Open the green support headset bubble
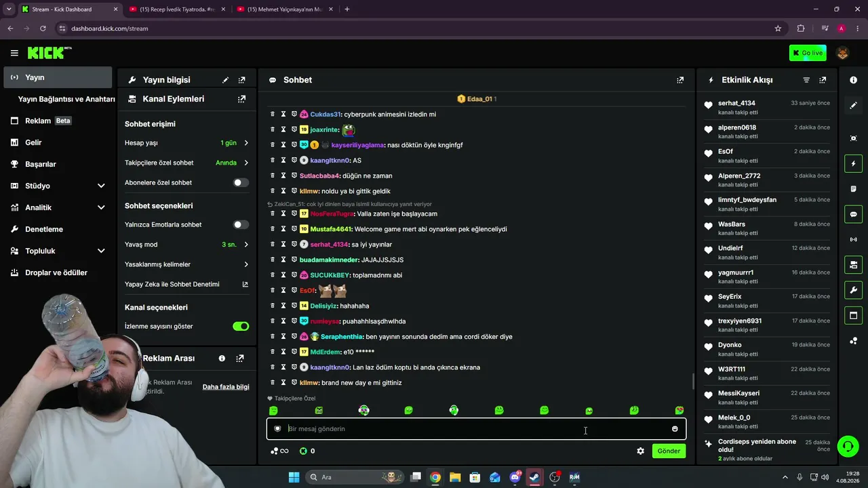The width and height of the screenshot is (868, 488). click(x=848, y=446)
